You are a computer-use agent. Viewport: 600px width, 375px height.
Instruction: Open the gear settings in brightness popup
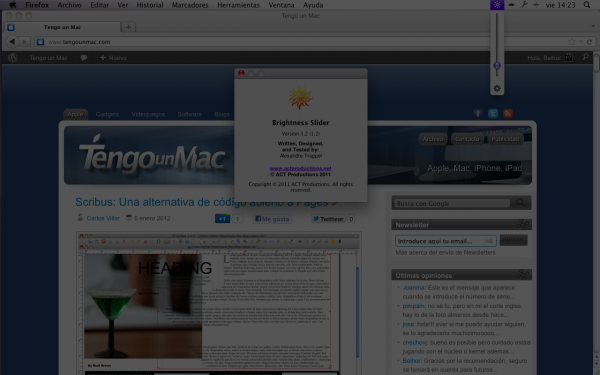(497, 88)
